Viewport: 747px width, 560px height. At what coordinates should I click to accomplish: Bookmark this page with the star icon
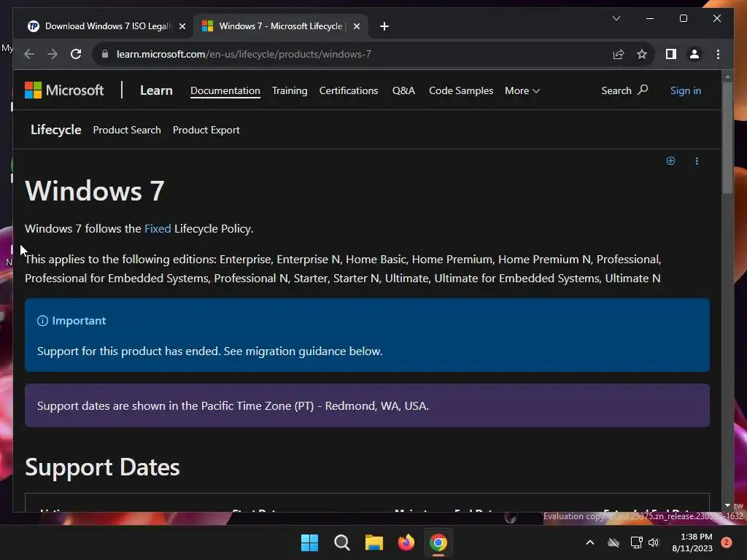click(642, 54)
